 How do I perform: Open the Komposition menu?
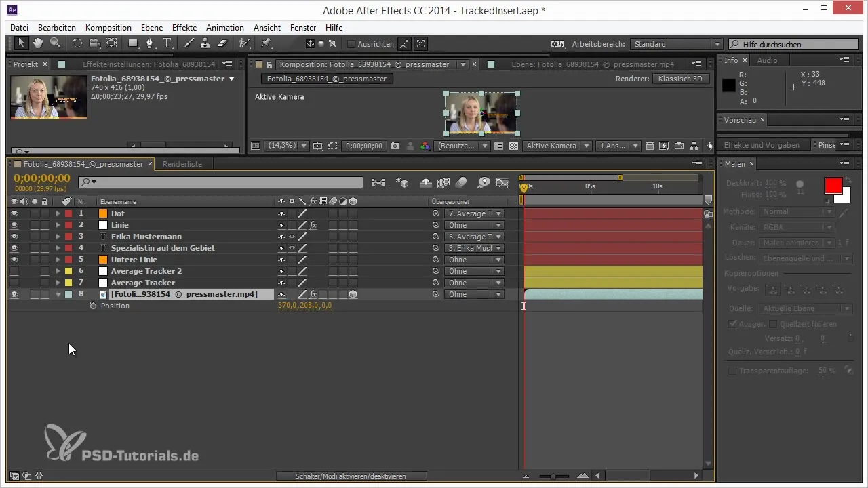pyautogui.click(x=108, y=28)
